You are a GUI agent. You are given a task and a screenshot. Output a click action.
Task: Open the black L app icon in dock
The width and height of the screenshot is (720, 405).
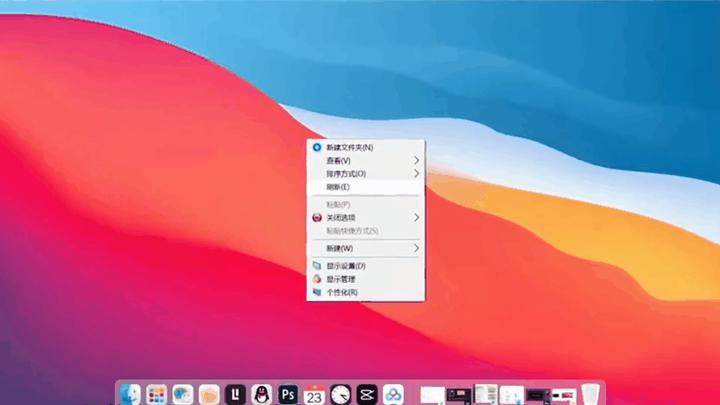pos(236,394)
